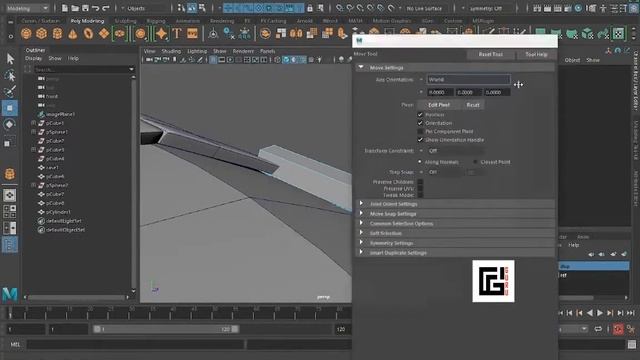Expand the Common Selection Options section

coord(455,223)
